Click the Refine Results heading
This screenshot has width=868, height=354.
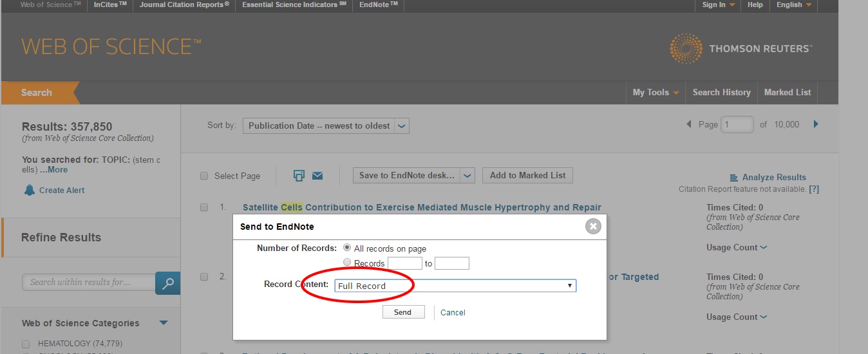coord(61,238)
